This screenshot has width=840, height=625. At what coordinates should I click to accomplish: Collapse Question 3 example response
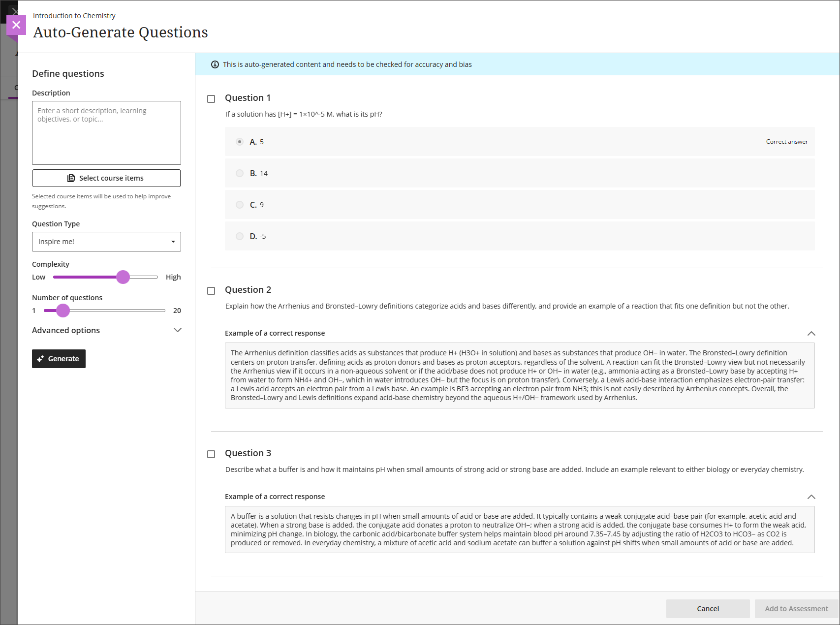(811, 497)
